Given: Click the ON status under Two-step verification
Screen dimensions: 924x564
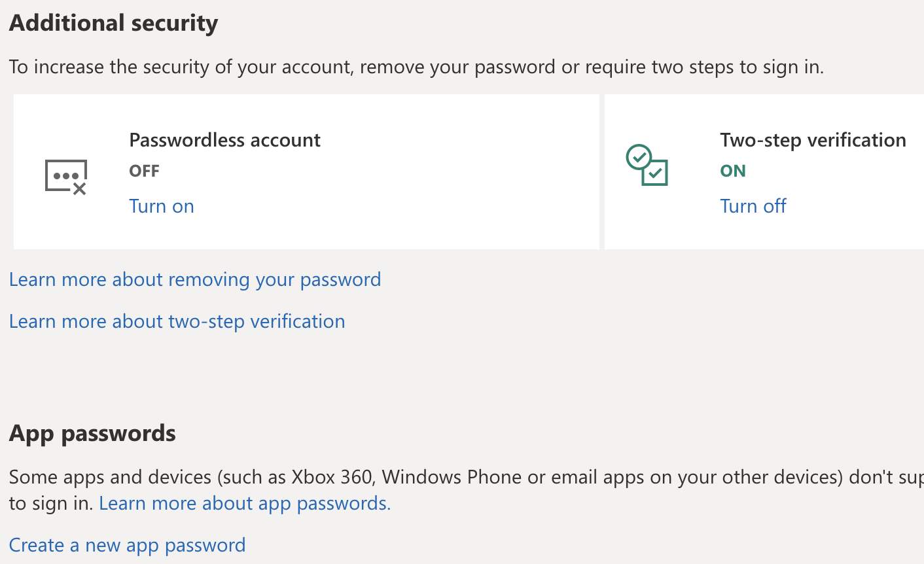Looking at the screenshot, I should [x=733, y=171].
